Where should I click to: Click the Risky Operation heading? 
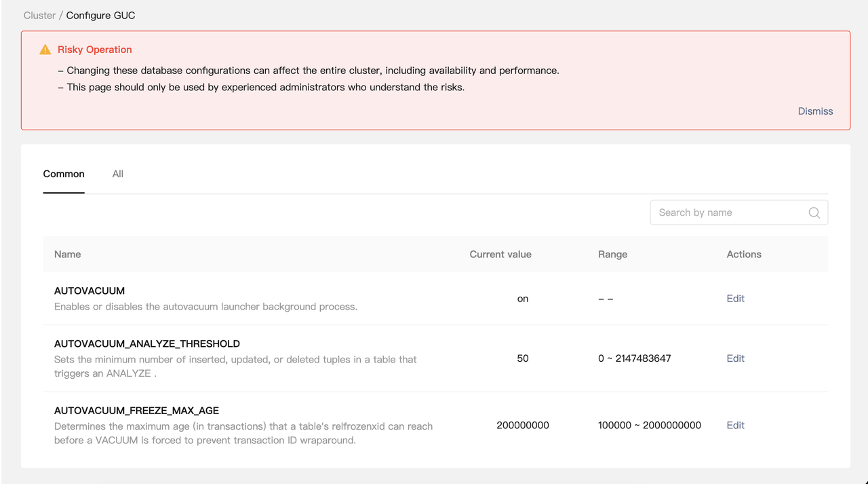coord(94,50)
